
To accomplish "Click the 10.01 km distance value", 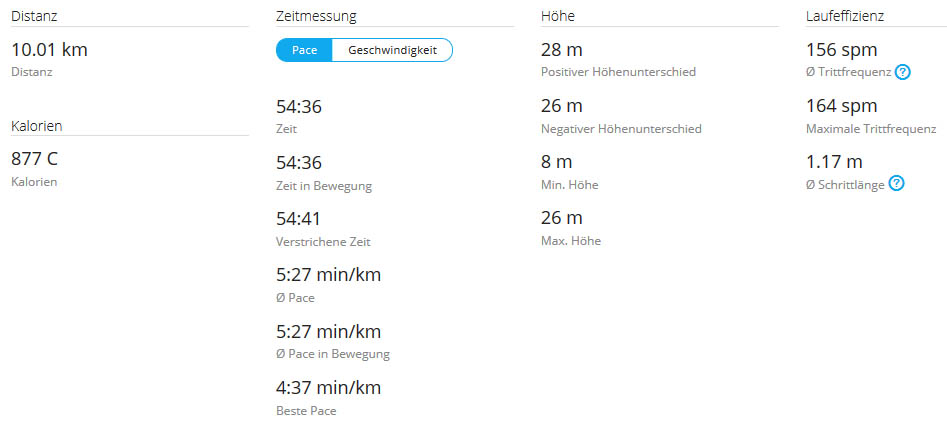I will [x=48, y=50].
